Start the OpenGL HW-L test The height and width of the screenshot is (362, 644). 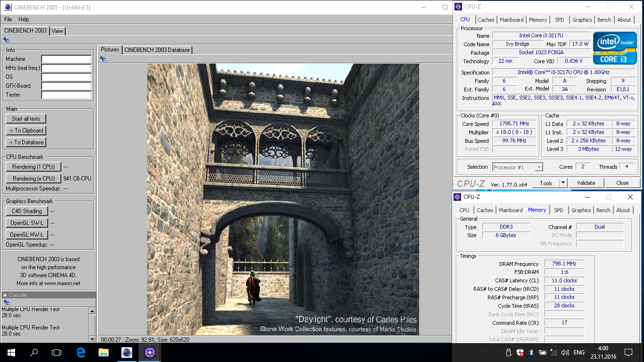click(27, 235)
